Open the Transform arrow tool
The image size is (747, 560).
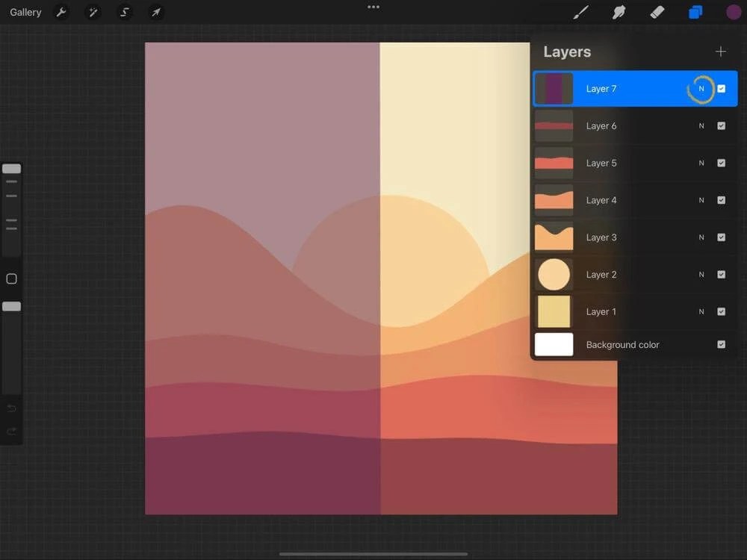(156, 12)
